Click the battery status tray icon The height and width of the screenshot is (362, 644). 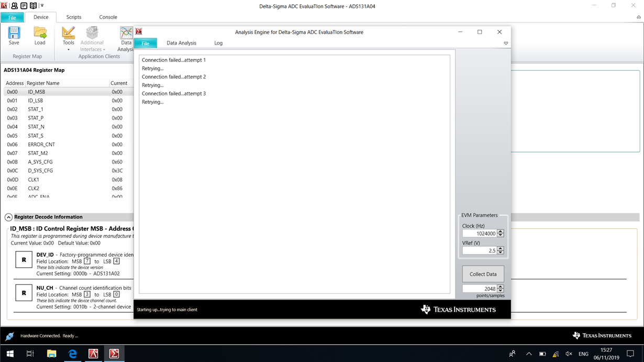(542, 354)
